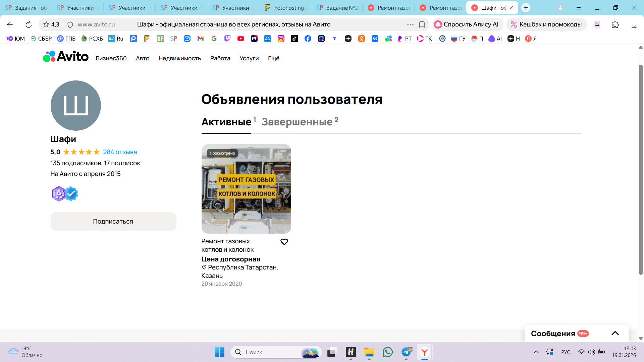Bookmark the page via address bar icon

coord(422,24)
